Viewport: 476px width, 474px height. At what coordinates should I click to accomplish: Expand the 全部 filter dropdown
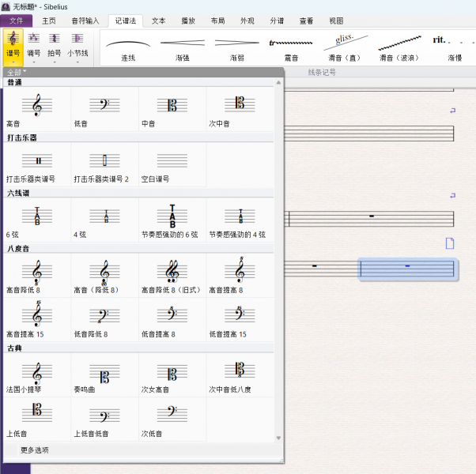pyautogui.click(x=17, y=72)
